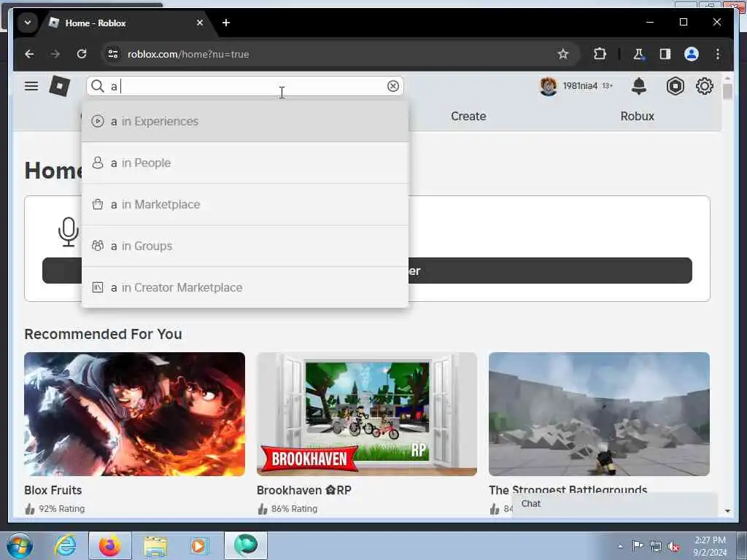This screenshot has height=560, width=747.
Task: Search 'a' in Marketplace
Action: point(245,204)
